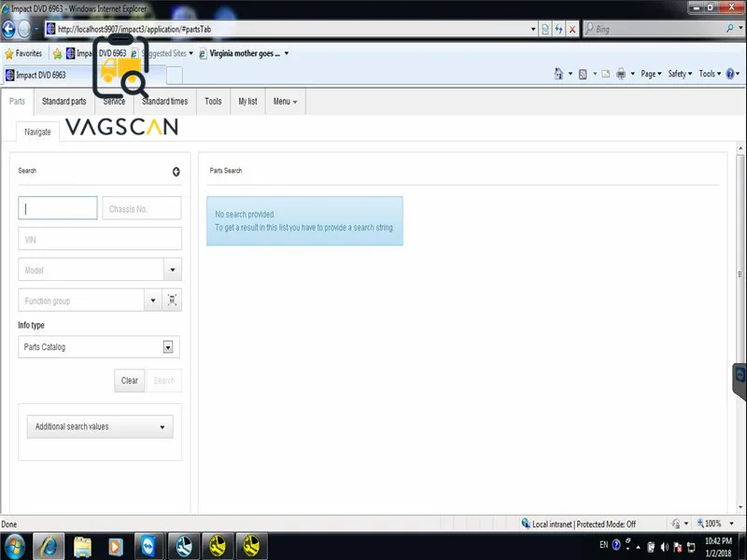
Task: Click the browser Back button
Action: point(9,29)
